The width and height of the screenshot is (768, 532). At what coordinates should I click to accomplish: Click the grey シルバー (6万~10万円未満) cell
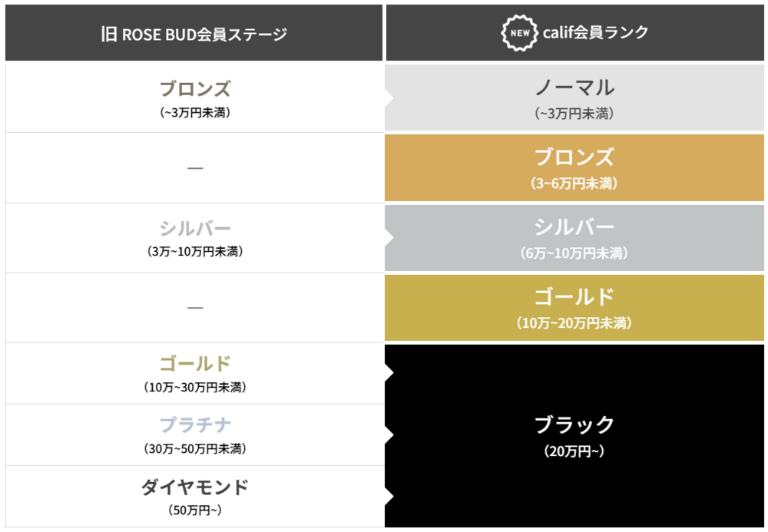(574, 237)
